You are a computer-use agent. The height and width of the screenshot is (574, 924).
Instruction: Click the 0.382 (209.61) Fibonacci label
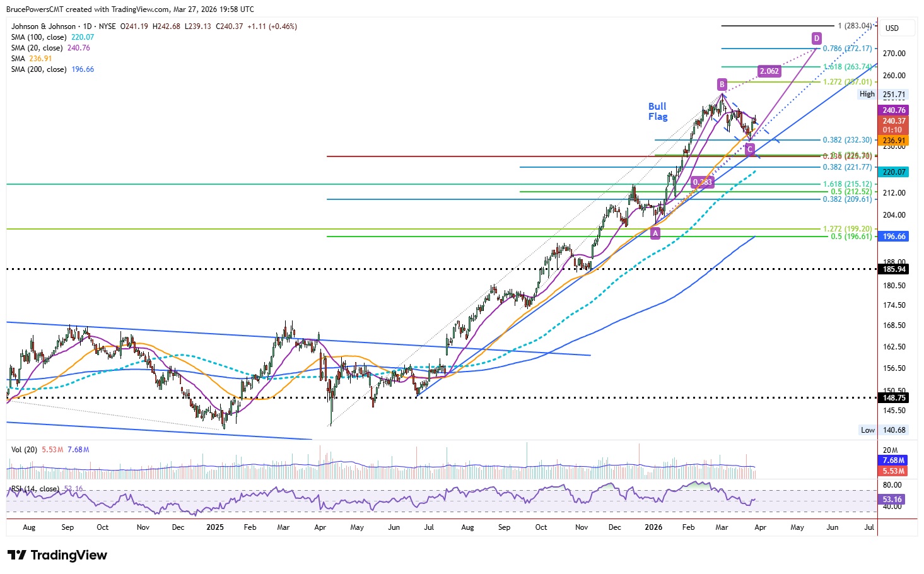point(847,199)
